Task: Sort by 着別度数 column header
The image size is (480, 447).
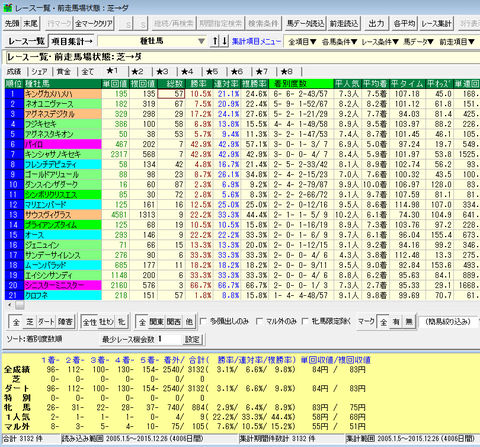Action: pos(301,84)
